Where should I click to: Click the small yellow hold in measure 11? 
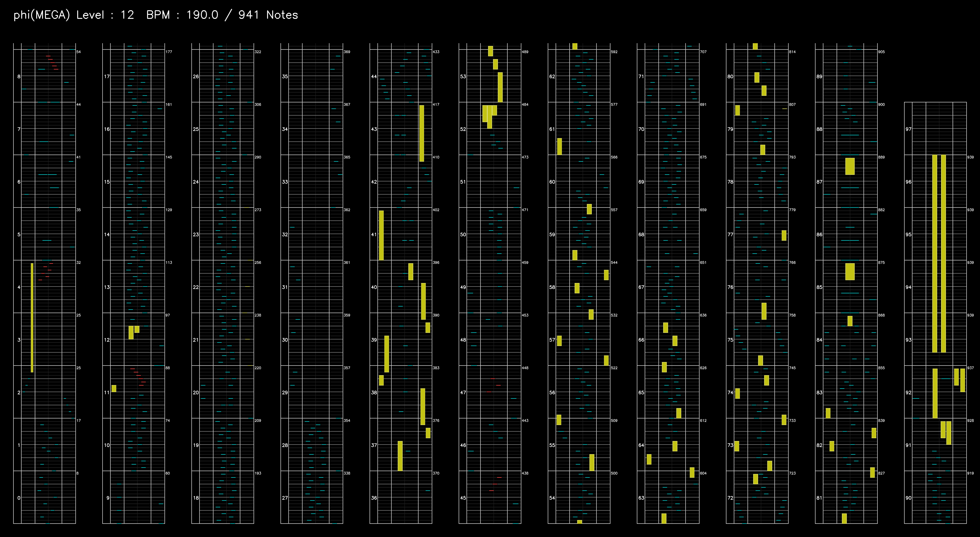pyautogui.click(x=114, y=388)
